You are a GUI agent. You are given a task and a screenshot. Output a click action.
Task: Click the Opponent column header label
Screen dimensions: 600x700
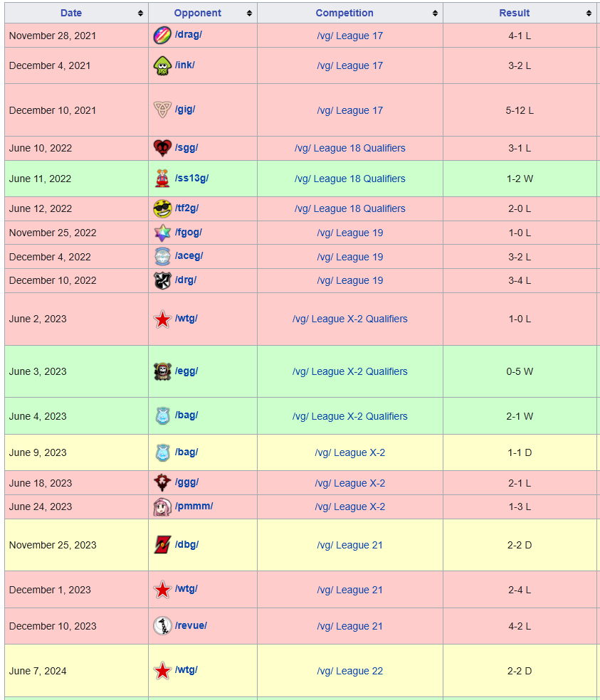click(197, 13)
